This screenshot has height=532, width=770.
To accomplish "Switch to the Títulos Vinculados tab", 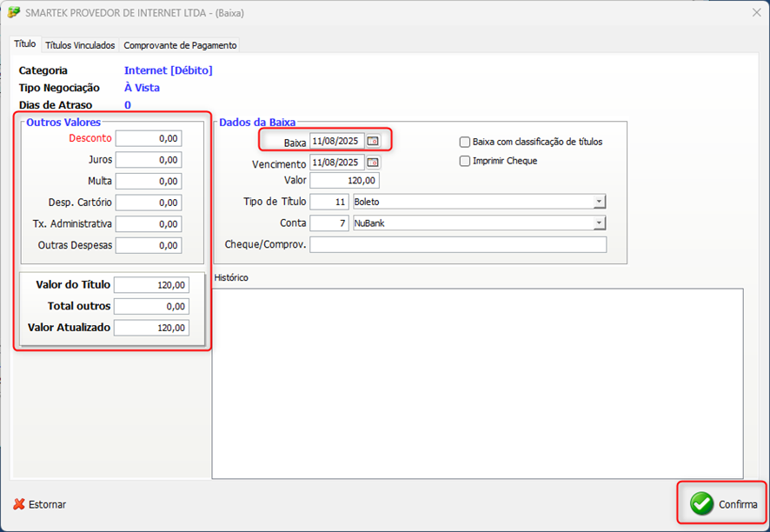I will 80,45.
